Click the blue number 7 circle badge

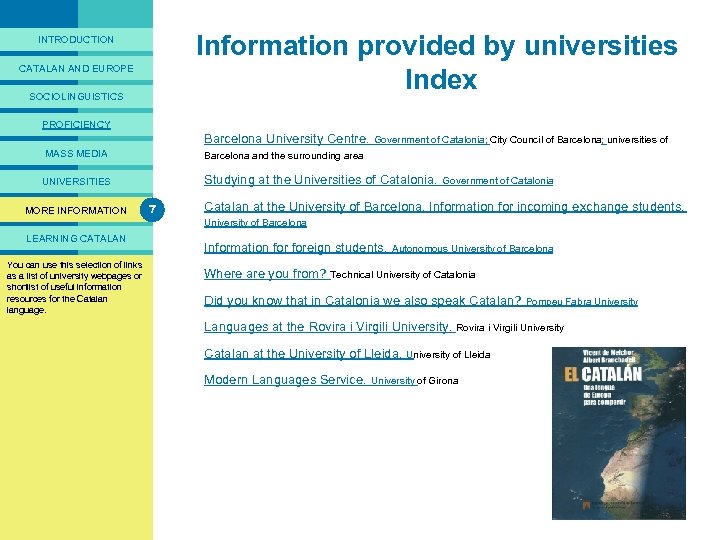[x=152, y=209]
